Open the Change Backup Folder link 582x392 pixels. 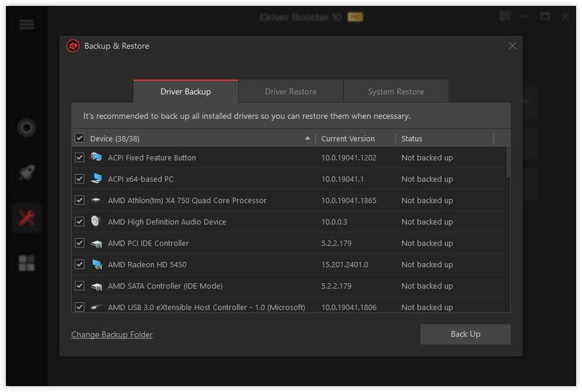(x=112, y=334)
